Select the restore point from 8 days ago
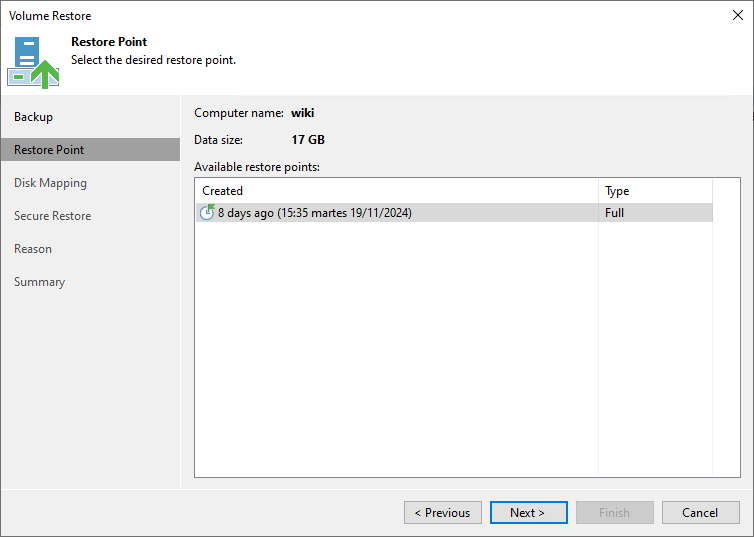 pos(315,213)
